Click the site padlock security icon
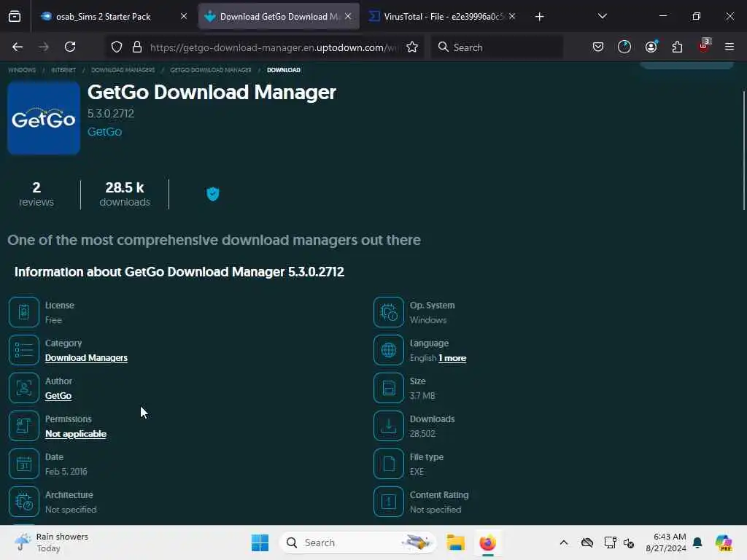This screenshot has height=560, width=747. pyautogui.click(x=137, y=47)
